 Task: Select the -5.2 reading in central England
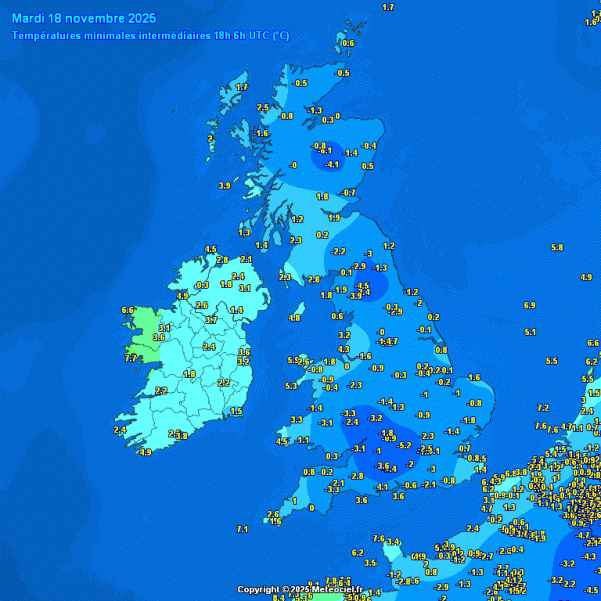[405, 446]
